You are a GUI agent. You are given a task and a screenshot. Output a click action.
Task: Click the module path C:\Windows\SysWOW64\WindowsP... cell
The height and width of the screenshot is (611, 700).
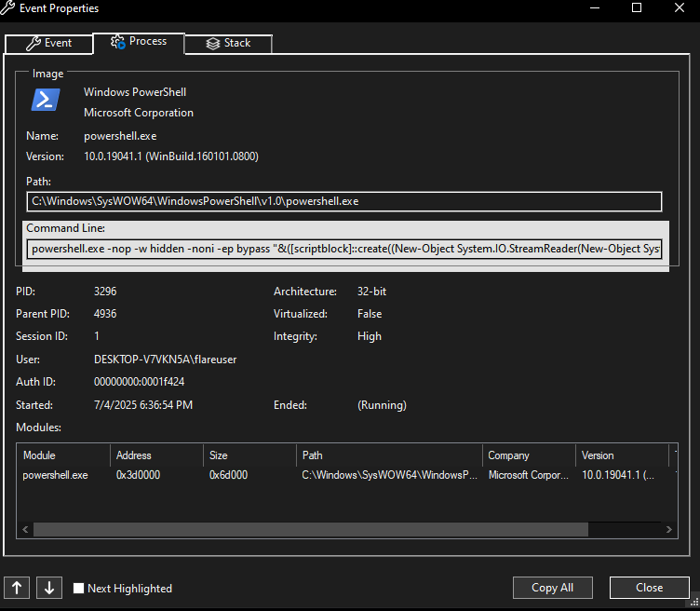click(389, 475)
